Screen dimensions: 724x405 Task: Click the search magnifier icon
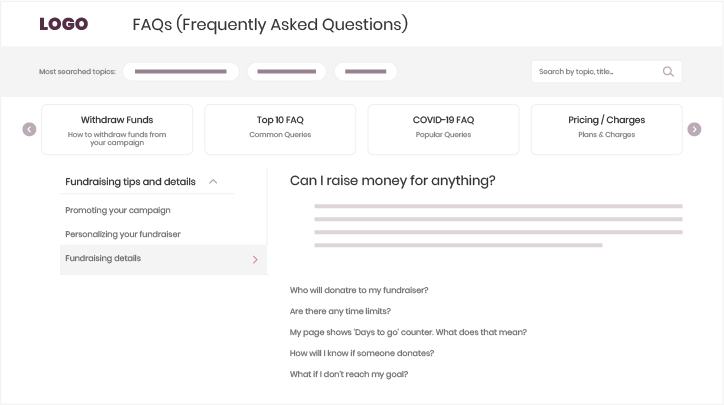point(668,72)
